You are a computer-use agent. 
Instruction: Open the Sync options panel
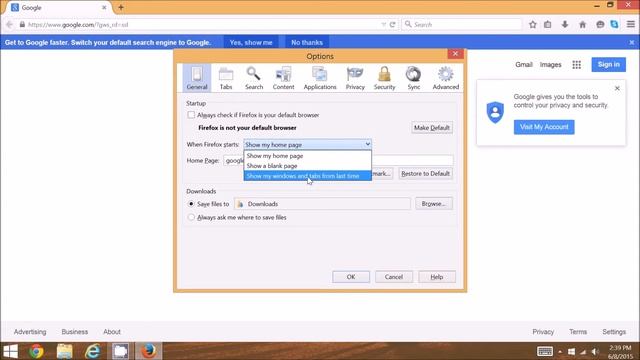[413, 78]
